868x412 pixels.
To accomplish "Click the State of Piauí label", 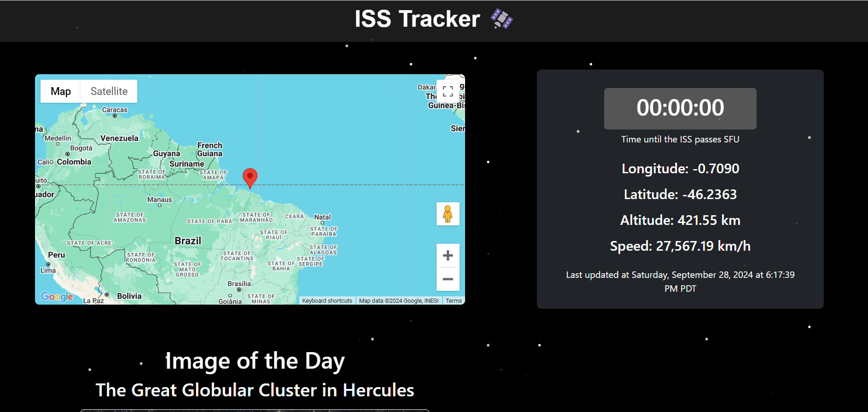I will point(274,235).
